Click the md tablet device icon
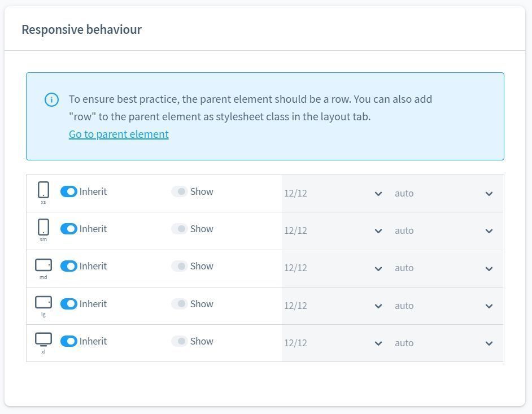Viewport: 532px width, 414px height. tap(43, 265)
